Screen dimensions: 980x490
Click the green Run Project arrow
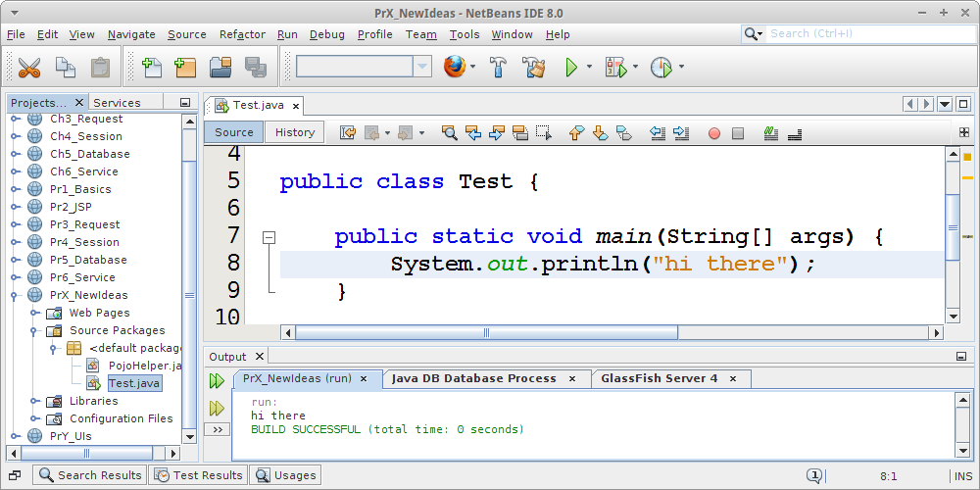point(571,67)
